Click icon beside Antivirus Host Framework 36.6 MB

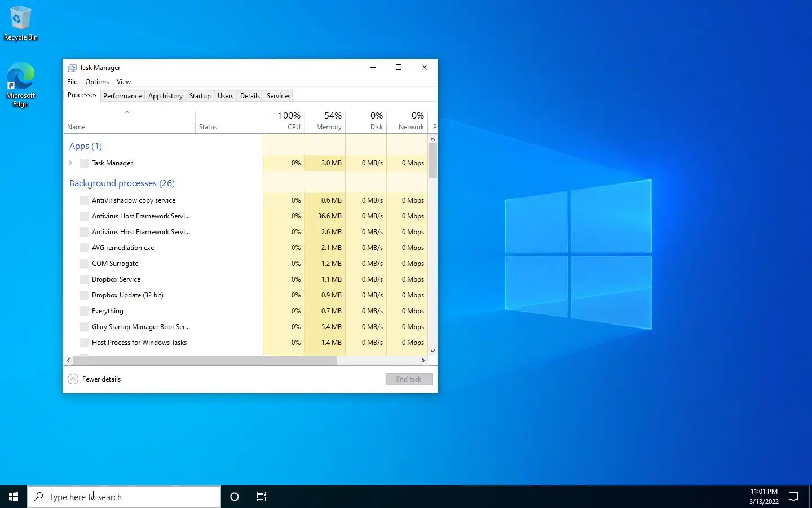[x=84, y=216]
